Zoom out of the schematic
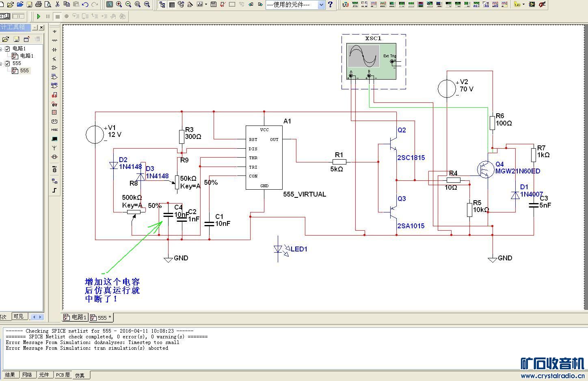Viewport: 588px width, 381px height. coord(128,4)
